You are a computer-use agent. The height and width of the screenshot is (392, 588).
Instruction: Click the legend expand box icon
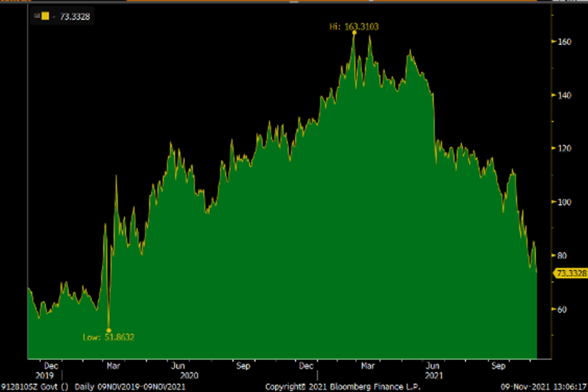click(x=36, y=17)
